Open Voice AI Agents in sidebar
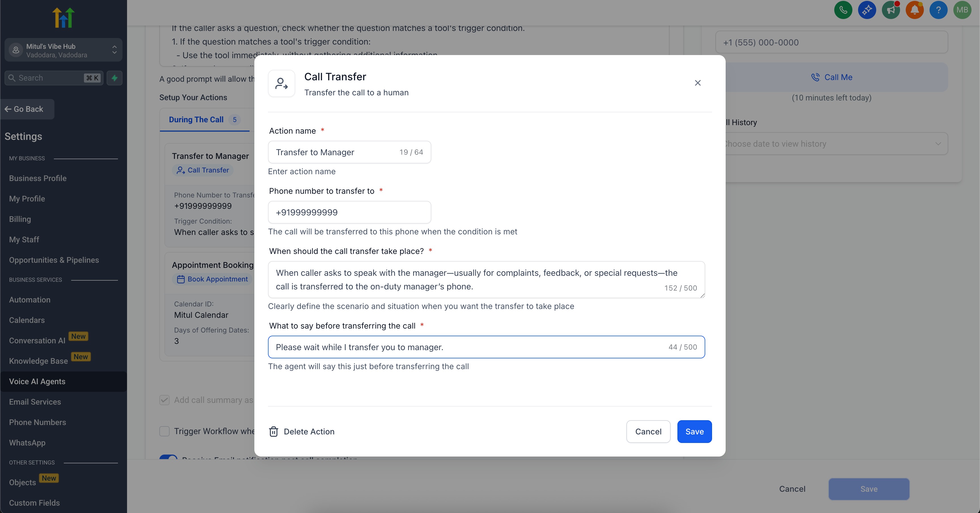980x513 pixels. 37,382
